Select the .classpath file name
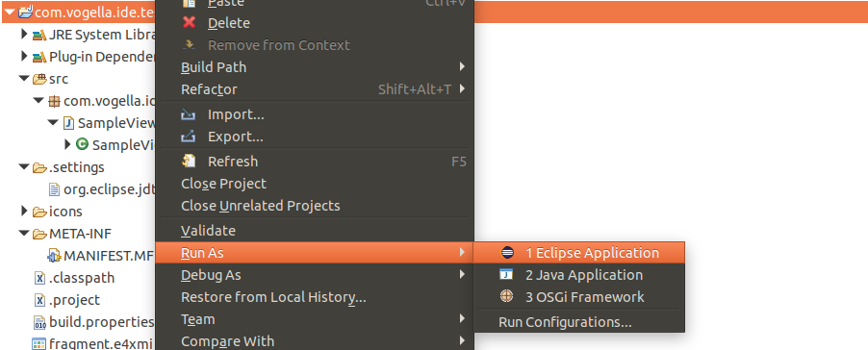868x350 pixels. (82, 278)
